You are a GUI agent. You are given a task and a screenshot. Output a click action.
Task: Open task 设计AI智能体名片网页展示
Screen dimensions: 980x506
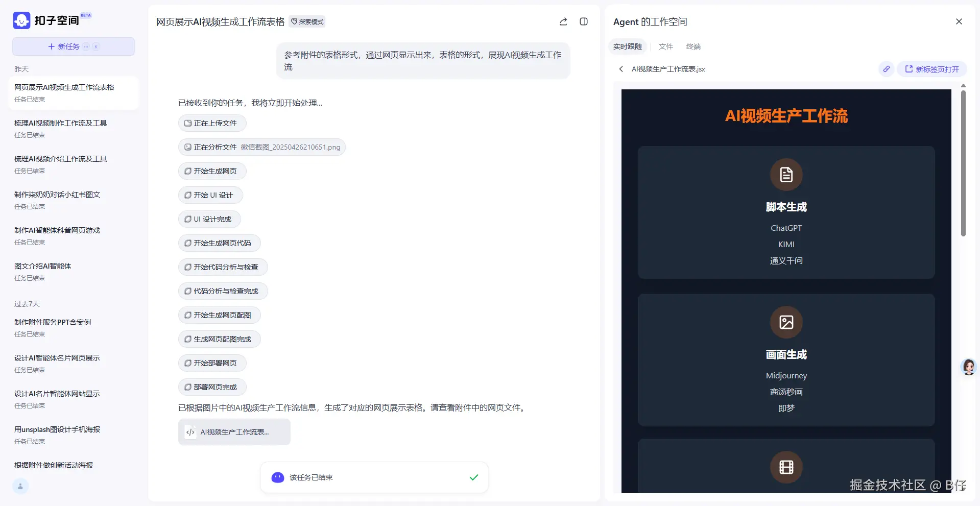pos(74,364)
